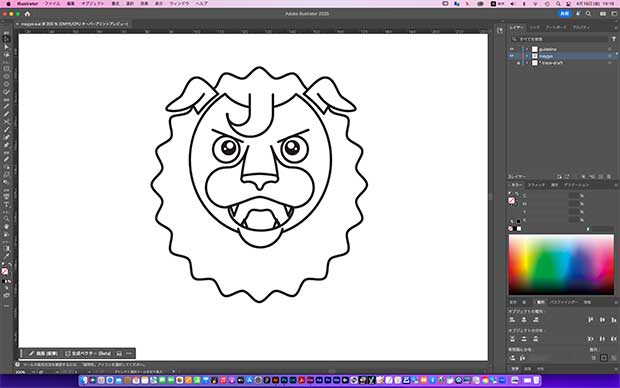Toggle the Align To option button
The height and width of the screenshot is (388, 620).
(604, 358)
